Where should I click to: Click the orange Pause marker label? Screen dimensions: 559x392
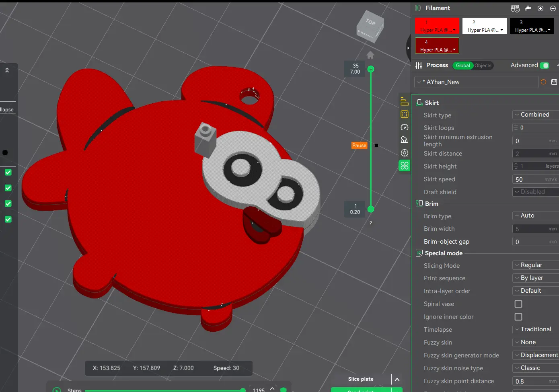359,146
